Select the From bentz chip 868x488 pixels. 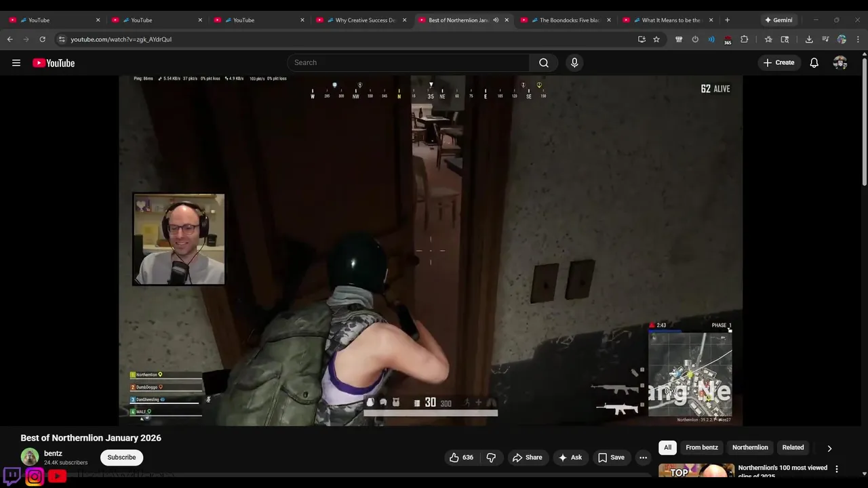pyautogui.click(x=702, y=447)
